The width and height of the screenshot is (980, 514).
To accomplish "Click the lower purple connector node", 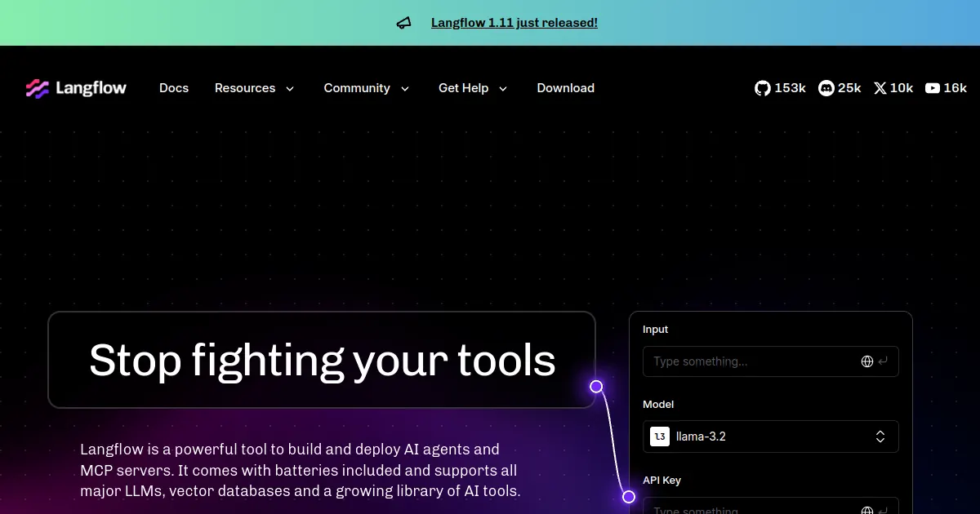I will point(629,497).
